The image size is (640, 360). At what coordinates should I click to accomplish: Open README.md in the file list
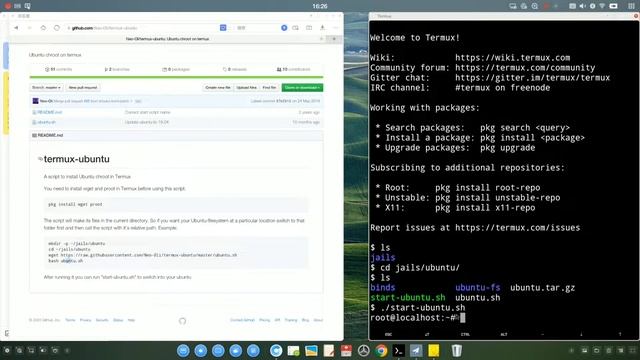pyautogui.click(x=49, y=112)
